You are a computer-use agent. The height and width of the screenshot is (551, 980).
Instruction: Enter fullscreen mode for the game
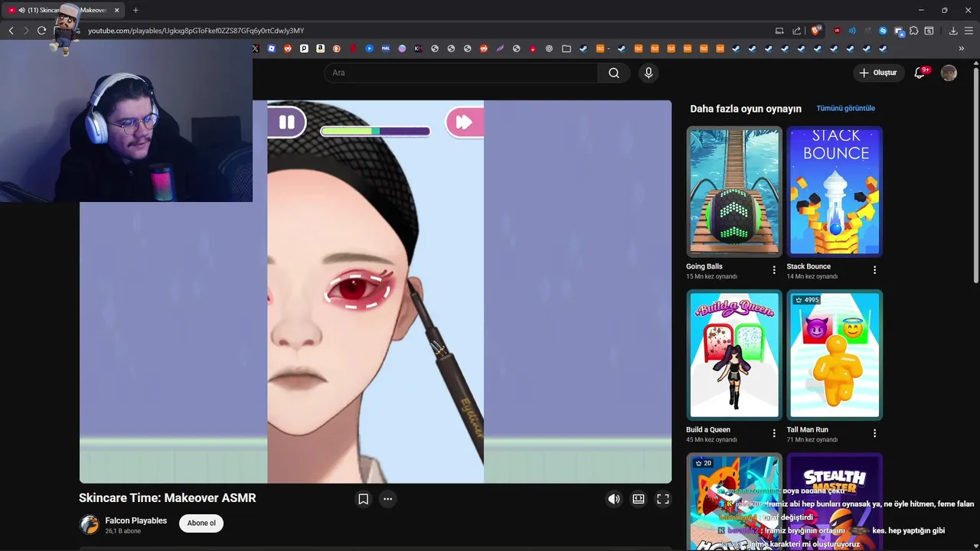click(663, 499)
